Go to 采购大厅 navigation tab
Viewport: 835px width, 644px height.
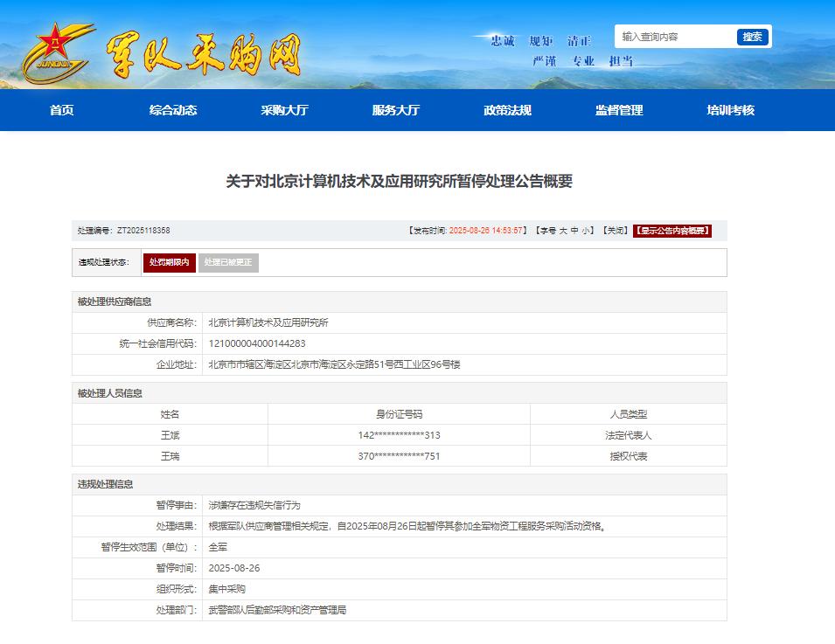click(284, 110)
